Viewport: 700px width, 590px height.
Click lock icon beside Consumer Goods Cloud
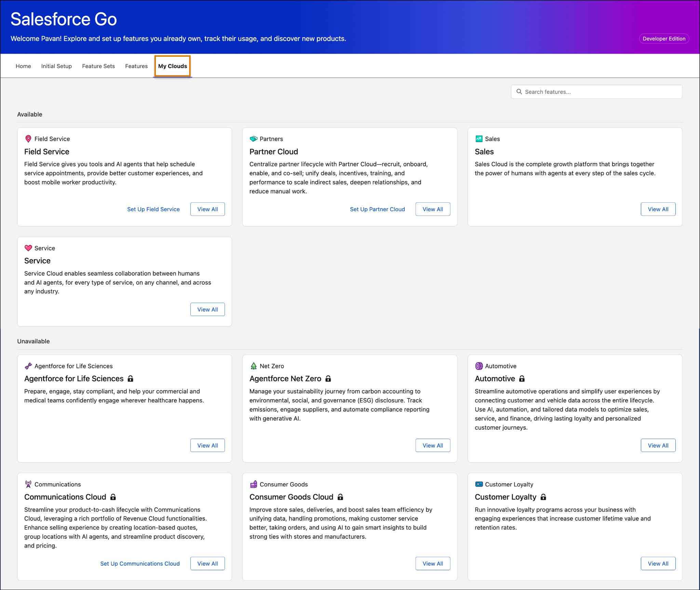click(x=340, y=497)
